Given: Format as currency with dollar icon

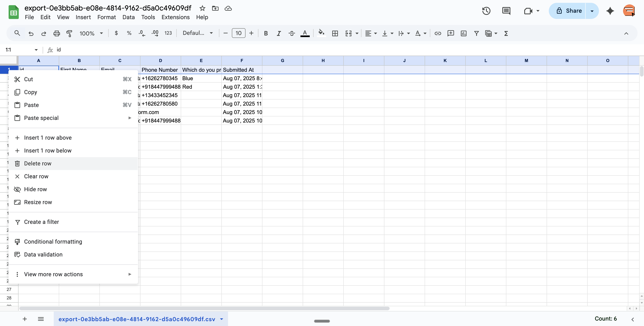Looking at the screenshot, I should coord(116,33).
